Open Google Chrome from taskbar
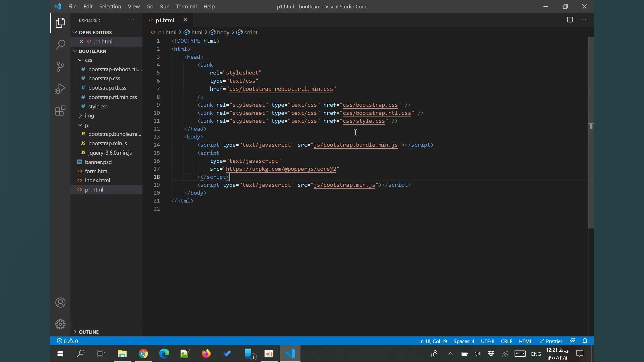Image resolution: width=644 pixels, height=362 pixels. tap(143, 354)
